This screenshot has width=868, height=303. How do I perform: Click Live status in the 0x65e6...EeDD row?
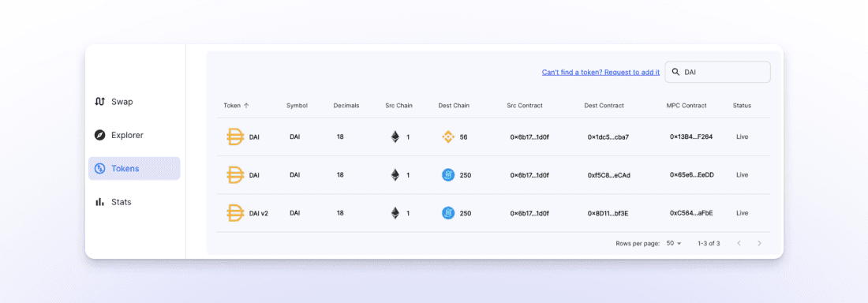tap(743, 175)
